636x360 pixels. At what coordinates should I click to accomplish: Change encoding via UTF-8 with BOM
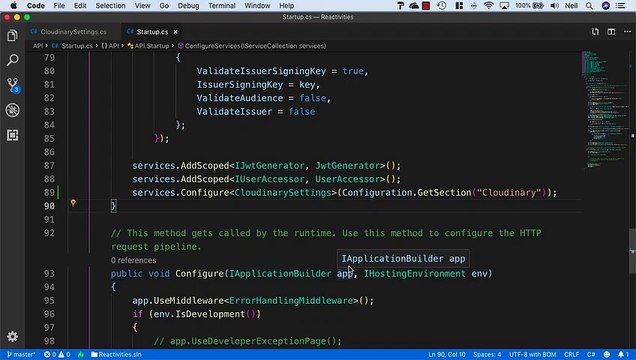click(x=533, y=354)
